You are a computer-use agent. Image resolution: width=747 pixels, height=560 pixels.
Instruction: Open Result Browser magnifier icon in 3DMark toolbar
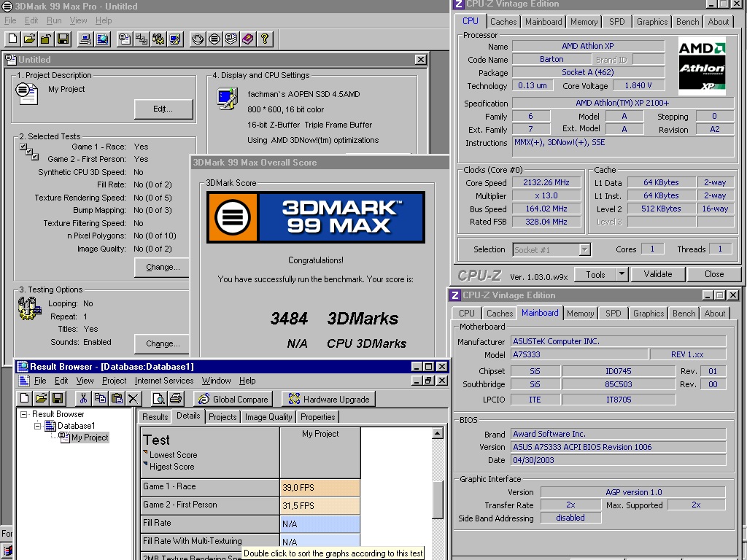pyautogui.click(x=102, y=39)
